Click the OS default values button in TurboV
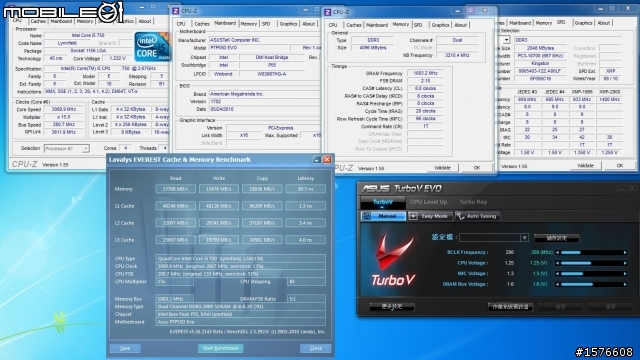Screen dimensions: 640x360 (510, 307)
